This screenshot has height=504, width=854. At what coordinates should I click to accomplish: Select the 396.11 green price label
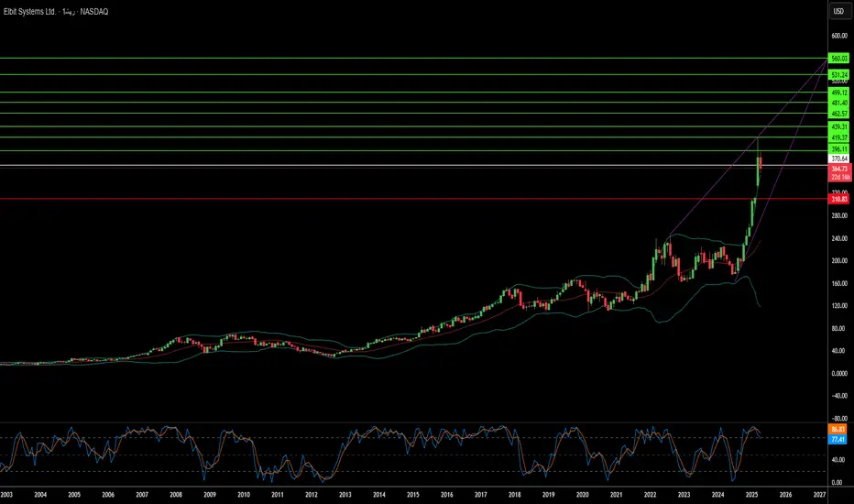[x=838, y=148]
